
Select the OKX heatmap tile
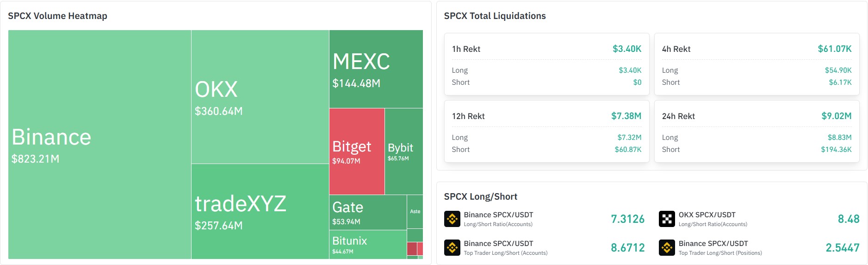pos(260,97)
